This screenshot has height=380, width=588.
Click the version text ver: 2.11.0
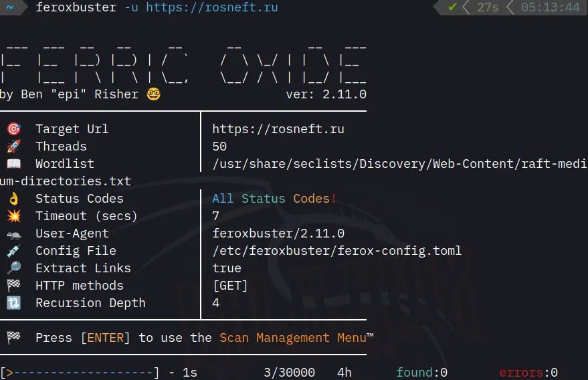pos(326,94)
